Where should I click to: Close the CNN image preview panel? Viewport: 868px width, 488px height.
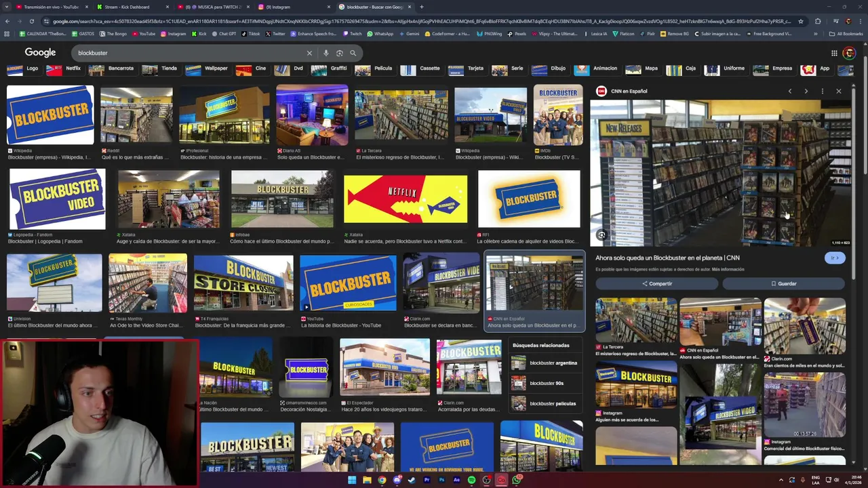pos(838,91)
